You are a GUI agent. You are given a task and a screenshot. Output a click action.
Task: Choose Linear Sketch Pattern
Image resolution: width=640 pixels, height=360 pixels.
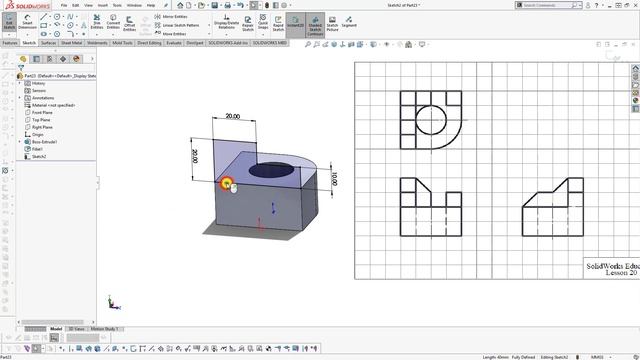pyautogui.click(x=177, y=25)
